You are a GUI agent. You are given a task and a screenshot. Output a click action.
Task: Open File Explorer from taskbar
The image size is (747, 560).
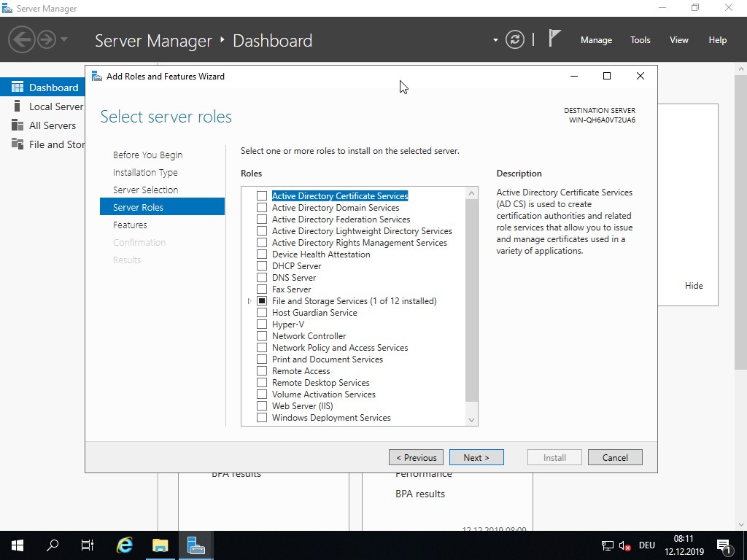tap(160, 545)
